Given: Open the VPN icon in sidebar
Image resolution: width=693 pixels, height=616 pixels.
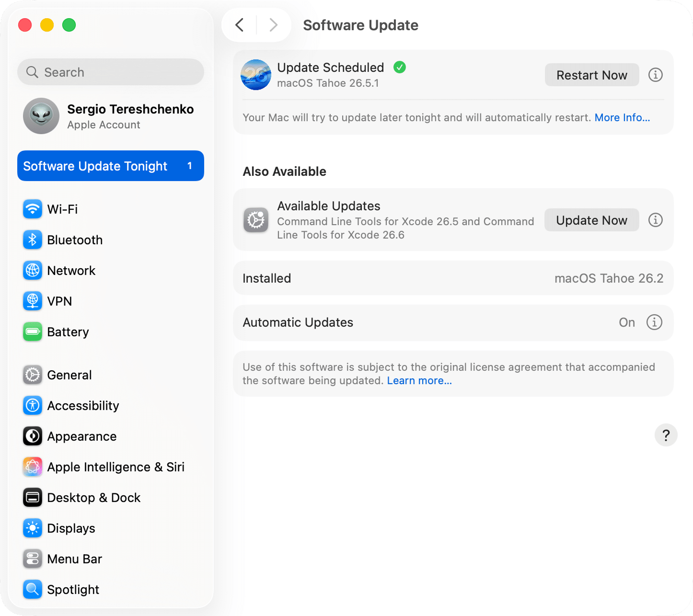Looking at the screenshot, I should tap(33, 301).
